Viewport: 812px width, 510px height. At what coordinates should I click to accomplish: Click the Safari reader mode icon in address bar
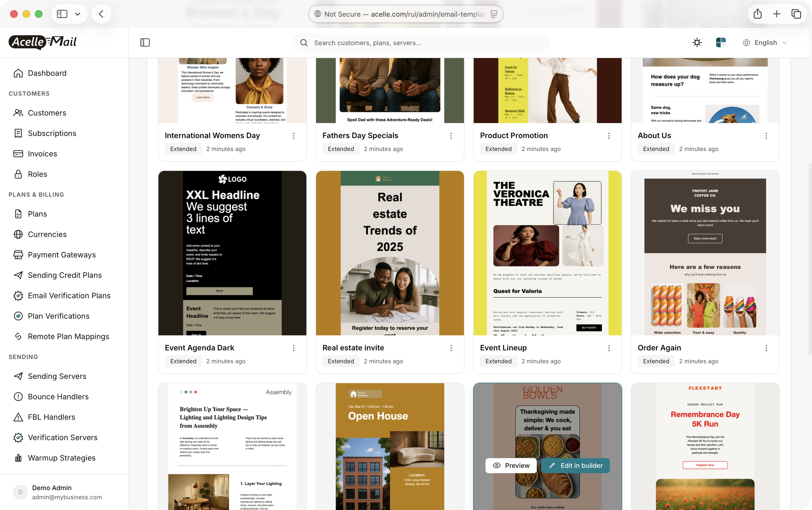point(494,14)
